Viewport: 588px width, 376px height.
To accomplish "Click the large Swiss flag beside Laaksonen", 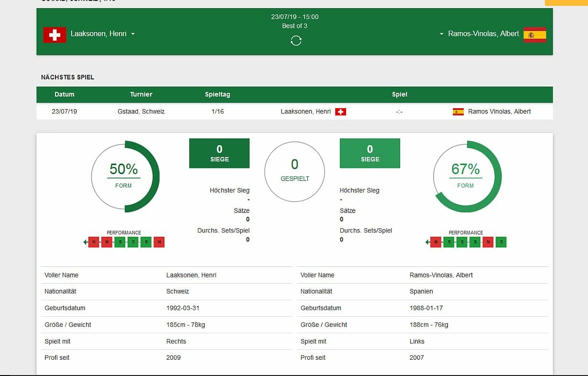I will [x=54, y=34].
